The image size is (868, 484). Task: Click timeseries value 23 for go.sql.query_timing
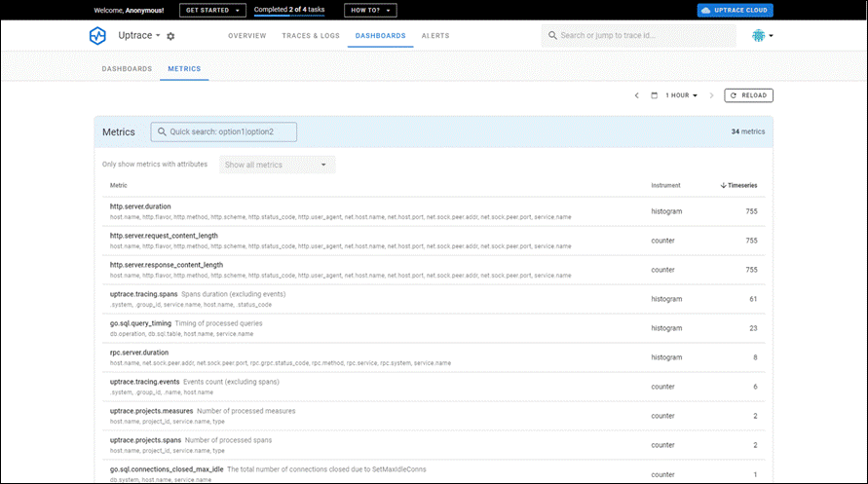pyautogui.click(x=753, y=328)
